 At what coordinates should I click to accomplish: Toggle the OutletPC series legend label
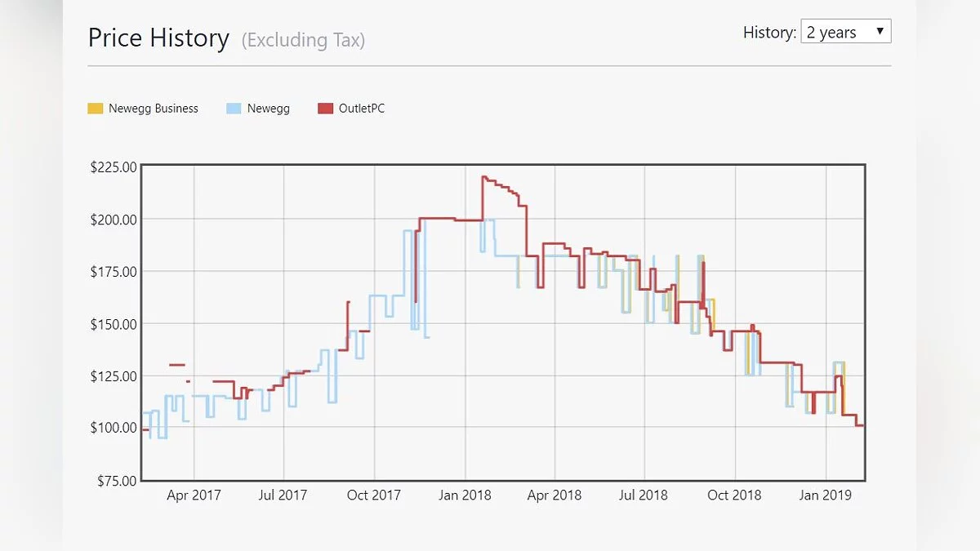coord(361,109)
